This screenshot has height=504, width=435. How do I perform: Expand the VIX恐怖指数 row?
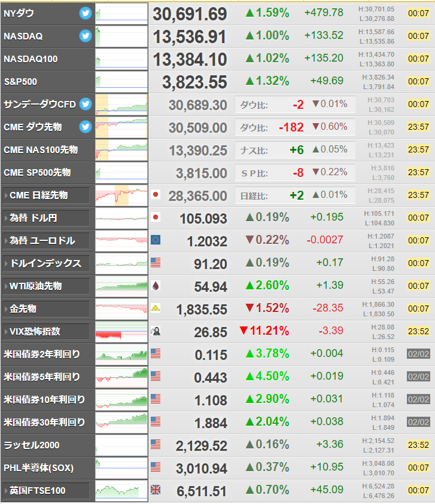[x=45, y=332]
